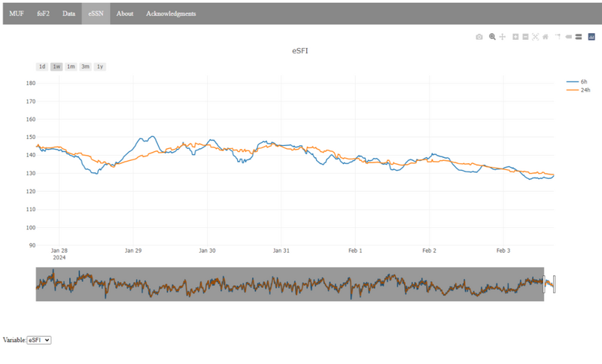Viewport: 602px width, 364px height.
Task: Click the 150 y-axis label
Action: pyautogui.click(x=31, y=137)
